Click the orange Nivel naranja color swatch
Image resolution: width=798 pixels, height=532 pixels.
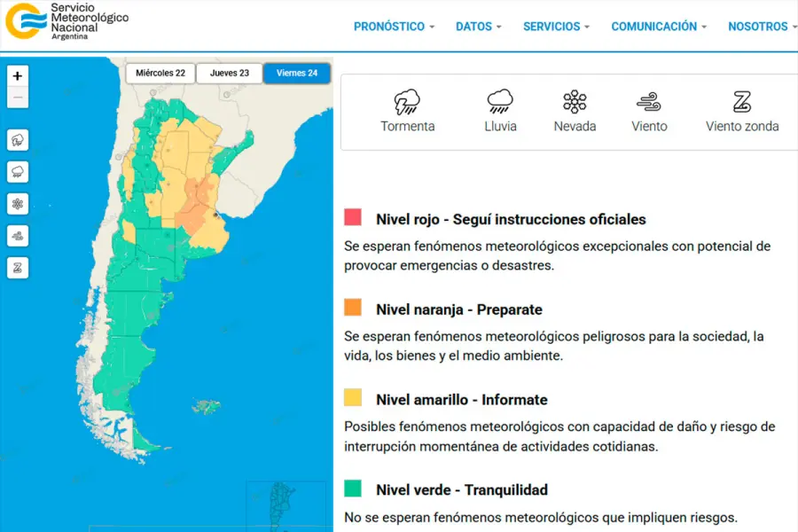pos(353,308)
